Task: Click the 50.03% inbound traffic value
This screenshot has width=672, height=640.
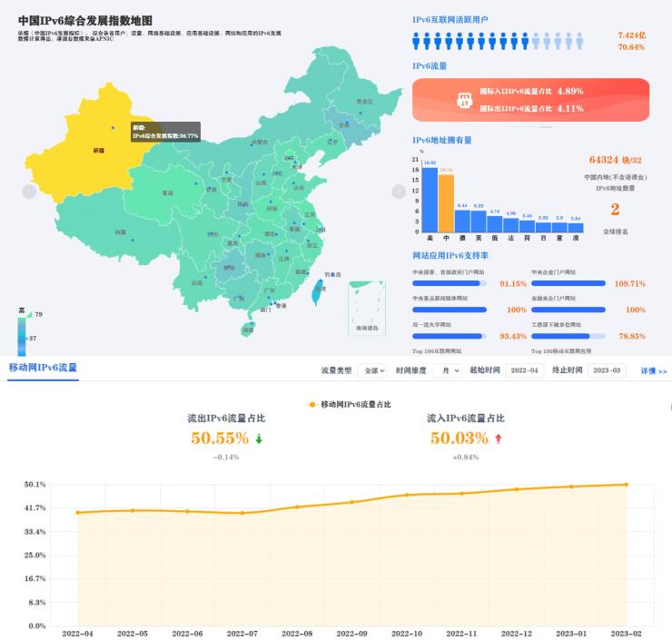Action: coord(460,438)
